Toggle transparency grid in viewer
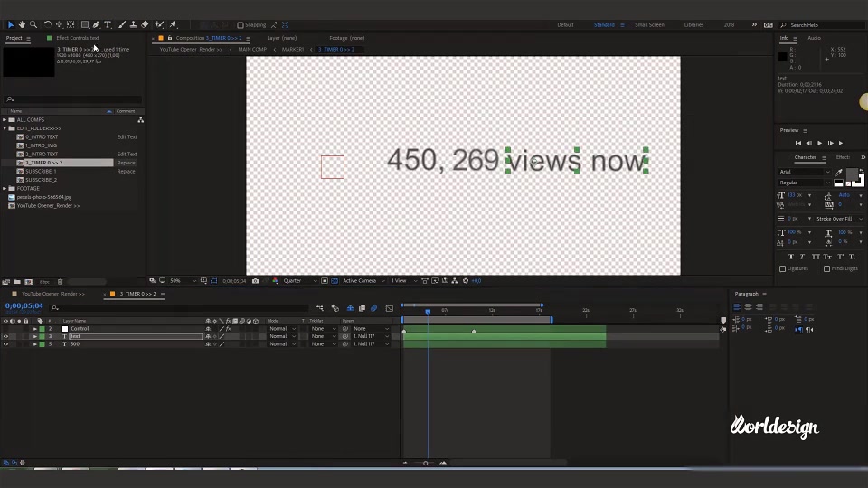Viewport: 868px width, 488px height. (335, 281)
